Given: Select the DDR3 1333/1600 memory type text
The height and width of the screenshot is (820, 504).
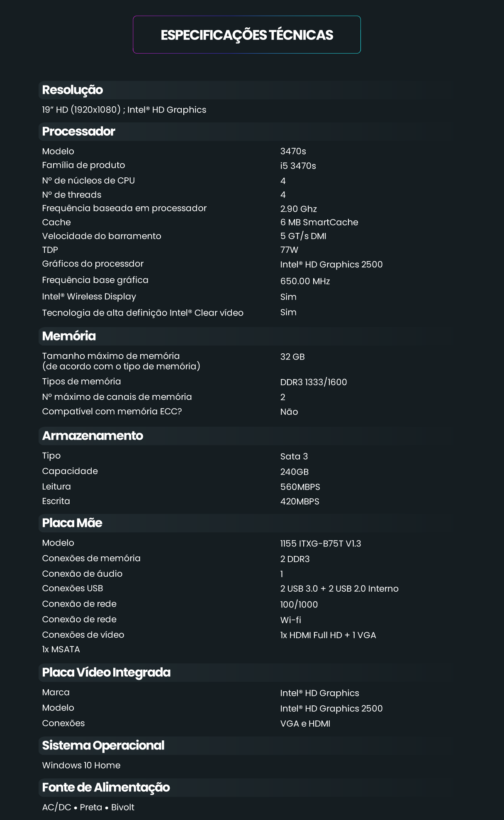Looking at the screenshot, I should point(314,382).
